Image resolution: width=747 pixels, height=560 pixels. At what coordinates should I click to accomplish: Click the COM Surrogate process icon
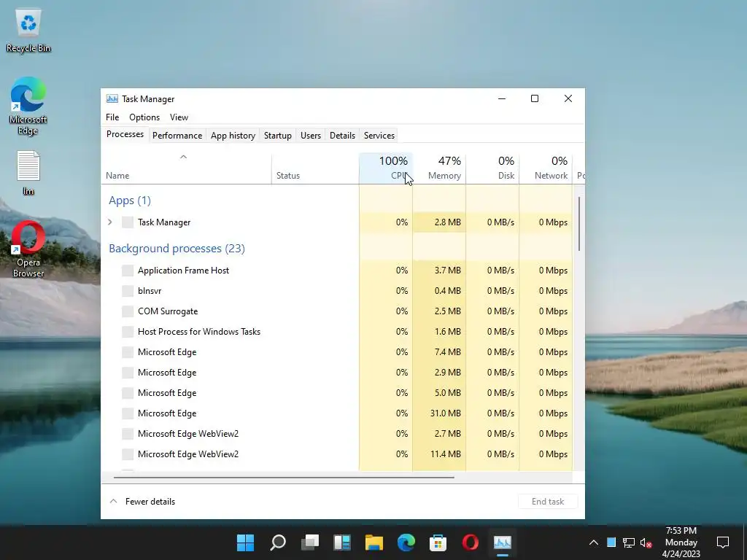[128, 311]
